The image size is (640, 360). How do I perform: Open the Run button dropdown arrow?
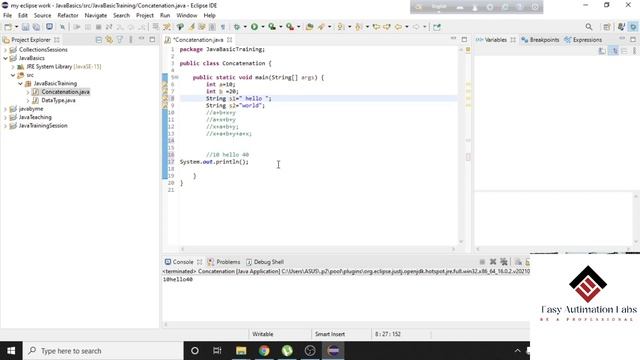(262, 27)
